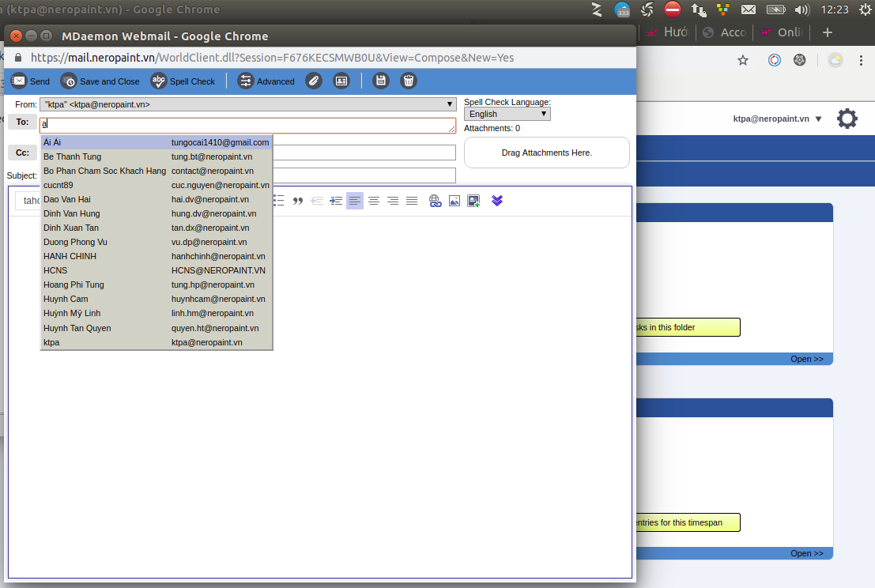Image resolution: width=875 pixels, height=588 pixels.
Task: Open the From address dropdown
Action: (449, 104)
